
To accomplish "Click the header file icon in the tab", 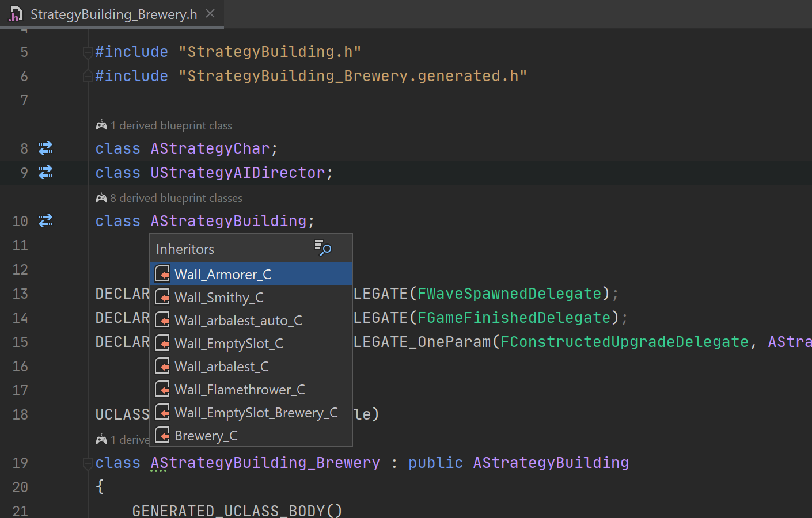I will point(16,14).
